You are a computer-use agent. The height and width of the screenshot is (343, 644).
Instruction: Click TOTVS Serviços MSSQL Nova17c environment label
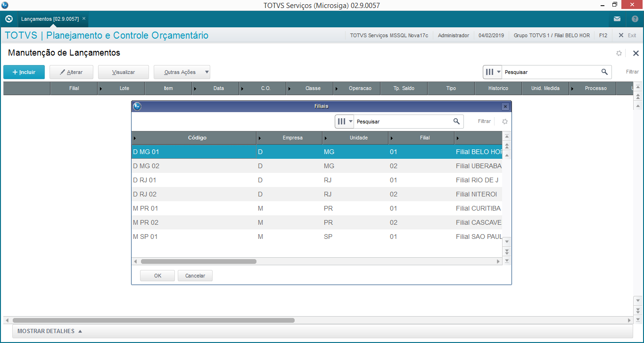389,35
